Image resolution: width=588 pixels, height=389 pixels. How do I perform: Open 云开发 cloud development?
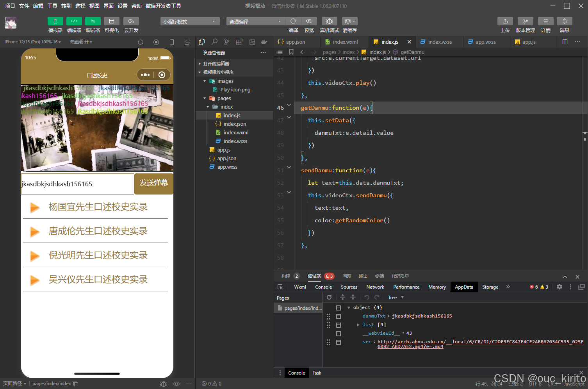(131, 21)
